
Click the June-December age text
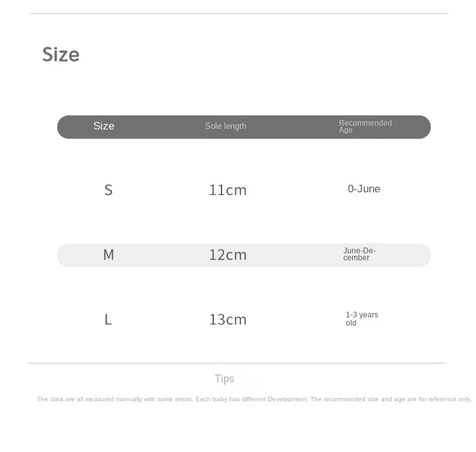coord(359,254)
